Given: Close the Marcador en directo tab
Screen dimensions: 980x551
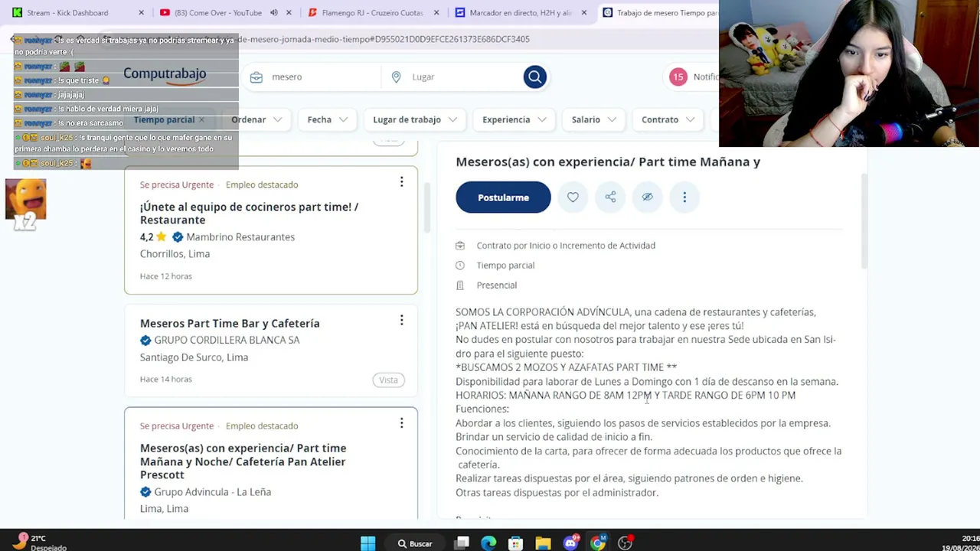Looking at the screenshot, I should coord(584,13).
